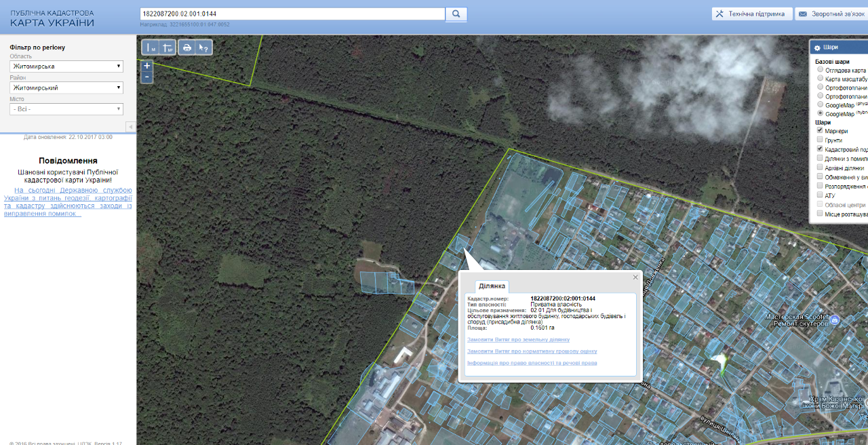Uncheck the Кадастровий поділ layer
Viewport: 868px width, 445px height.
pos(821,149)
